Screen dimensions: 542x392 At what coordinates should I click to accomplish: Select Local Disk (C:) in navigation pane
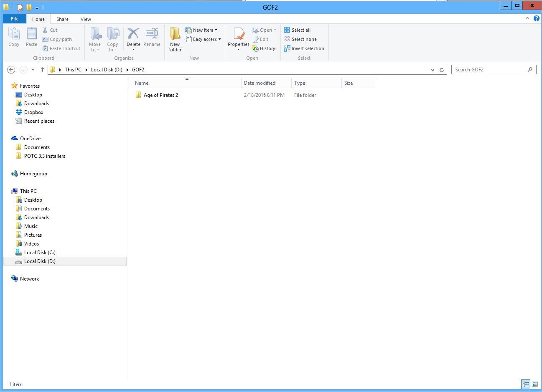[40, 253]
